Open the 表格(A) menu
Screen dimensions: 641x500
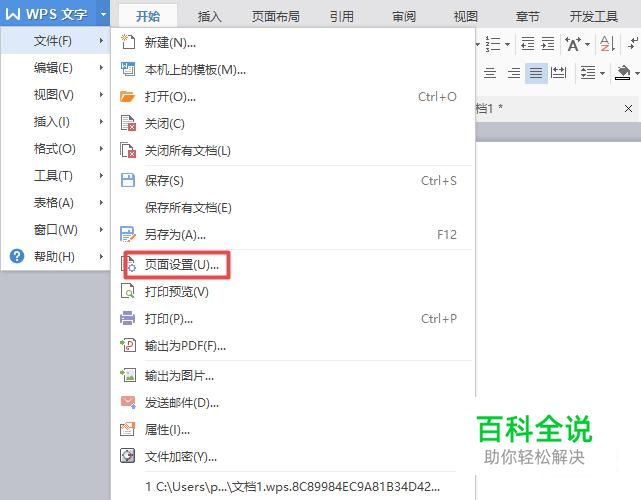(x=55, y=202)
